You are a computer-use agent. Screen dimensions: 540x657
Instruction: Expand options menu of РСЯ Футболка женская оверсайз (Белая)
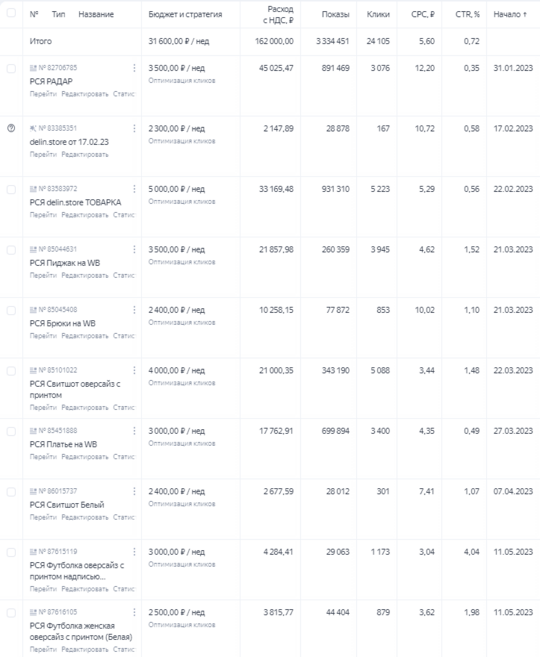[134, 612]
